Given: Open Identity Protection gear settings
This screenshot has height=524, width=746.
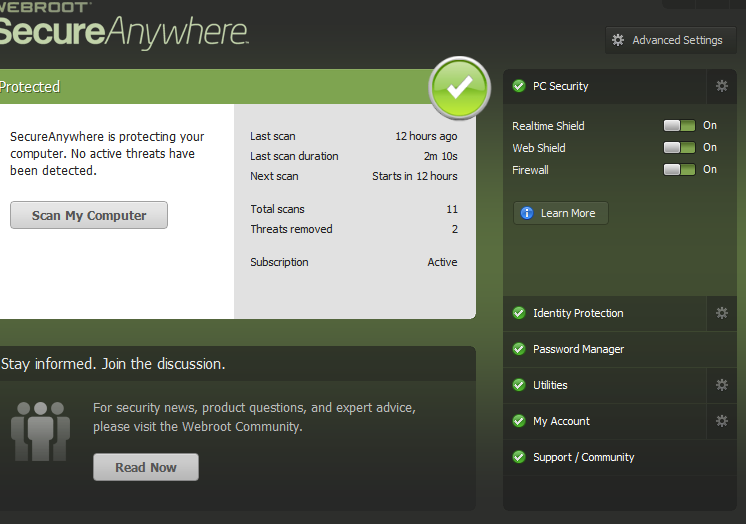Looking at the screenshot, I should 722,313.
